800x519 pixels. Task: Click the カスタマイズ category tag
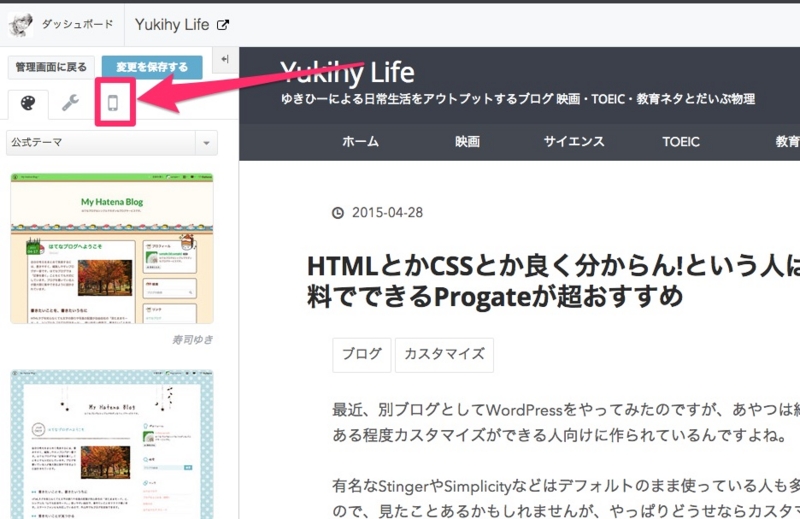pyautogui.click(x=444, y=355)
